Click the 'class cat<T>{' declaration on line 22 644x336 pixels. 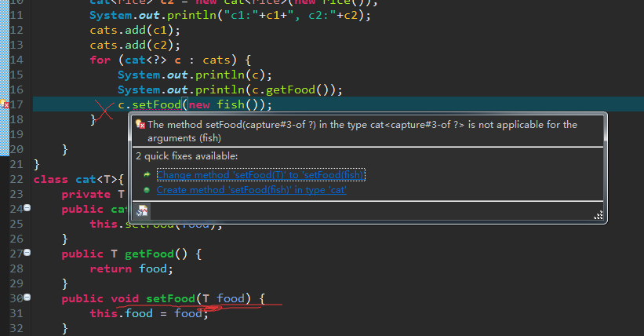click(x=79, y=179)
